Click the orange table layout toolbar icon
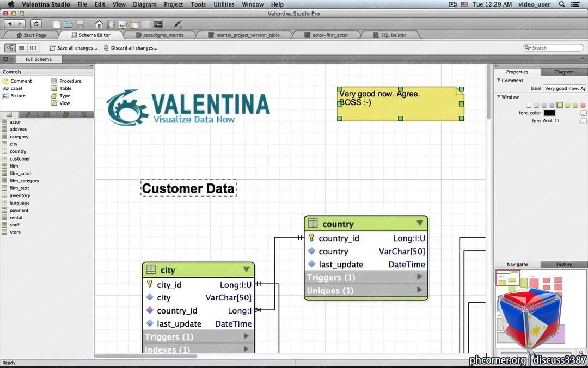 coord(134,24)
